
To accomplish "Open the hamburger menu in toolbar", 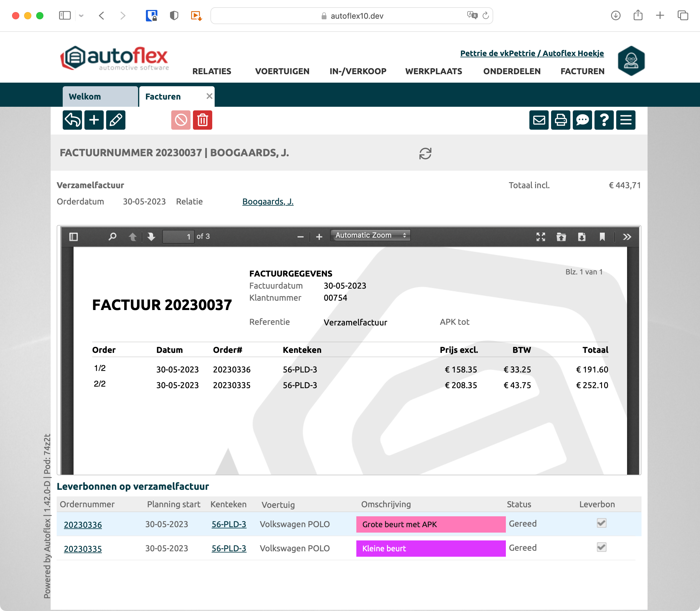I will coord(626,120).
